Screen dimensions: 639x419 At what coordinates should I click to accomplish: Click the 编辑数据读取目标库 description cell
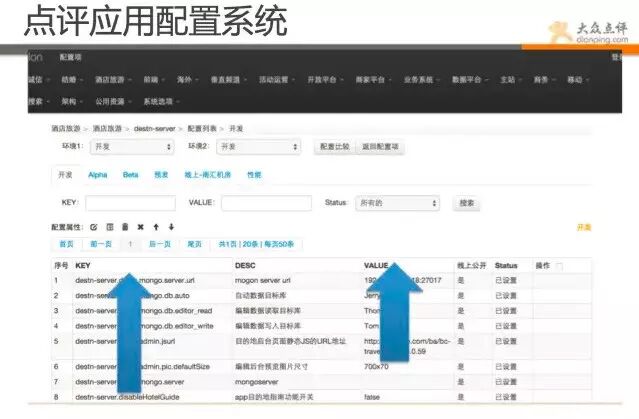click(268, 311)
